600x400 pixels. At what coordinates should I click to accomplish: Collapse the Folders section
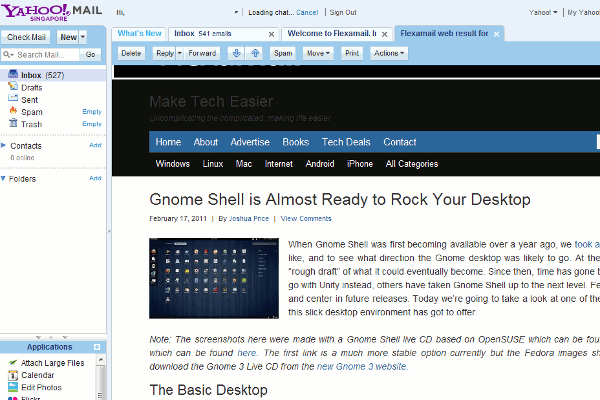5,178
